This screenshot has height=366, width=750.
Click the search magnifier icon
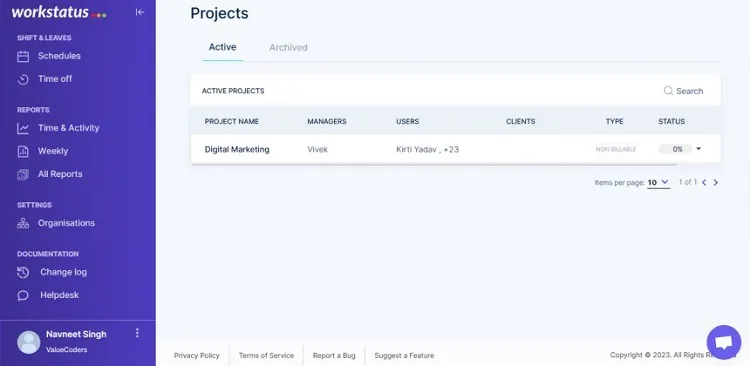click(668, 91)
